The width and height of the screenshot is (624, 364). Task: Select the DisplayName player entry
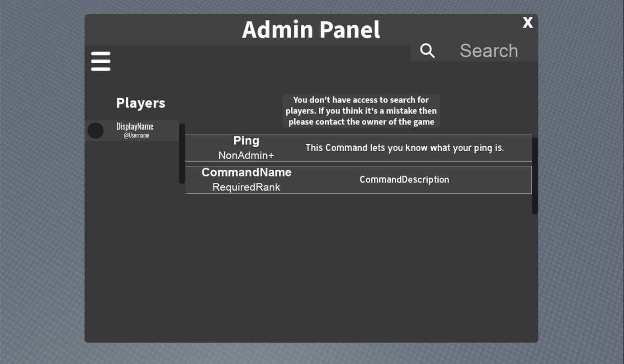[x=132, y=130]
